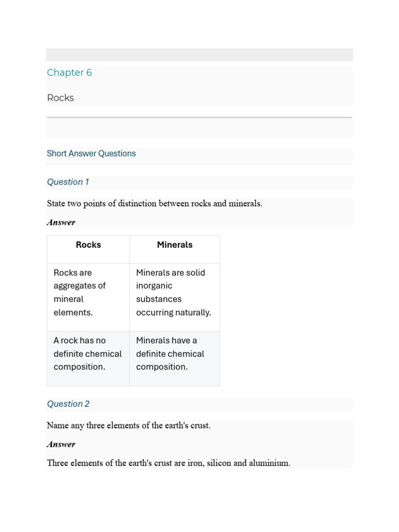The image size is (399, 532).
Task: Click the question text about rocks and minerals
Action: (154, 204)
